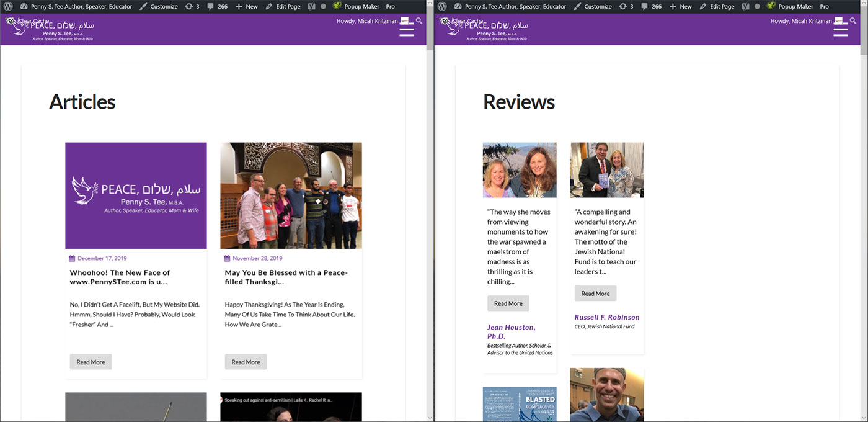Image resolution: width=868 pixels, height=422 pixels.
Task: Click the Reviews page heading
Action: (519, 102)
